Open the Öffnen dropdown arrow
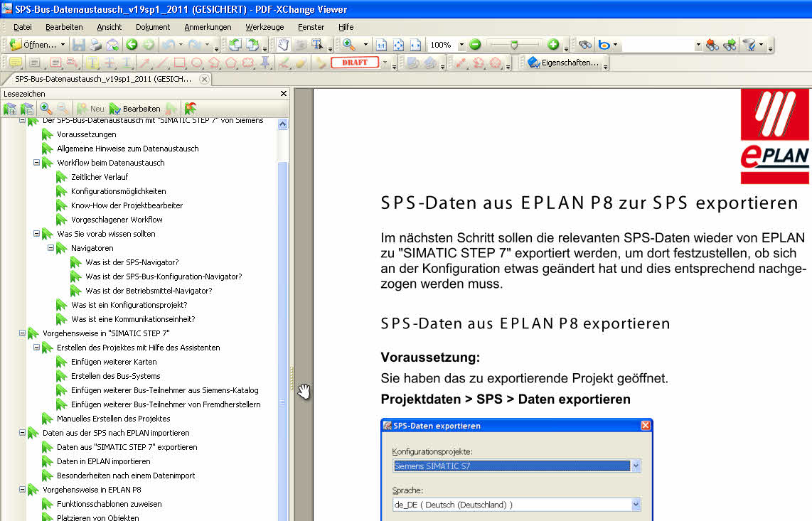 [63, 45]
